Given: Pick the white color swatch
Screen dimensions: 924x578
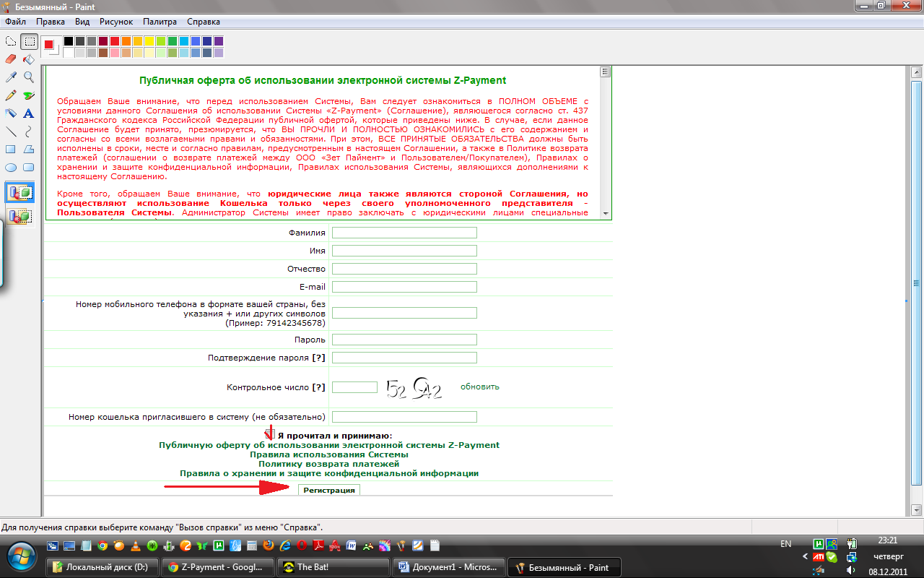Looking at the screenshot, I should [69, 53].
